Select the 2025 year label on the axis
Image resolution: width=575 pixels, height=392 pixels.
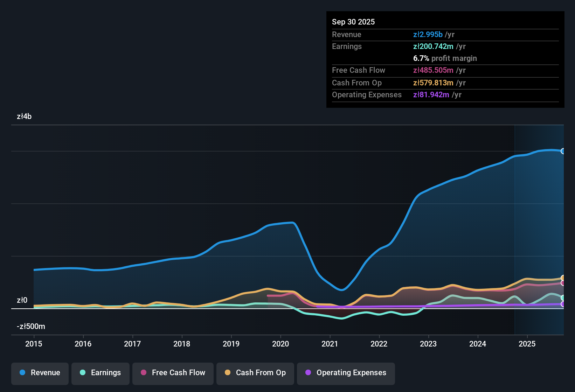pos(527,344)
